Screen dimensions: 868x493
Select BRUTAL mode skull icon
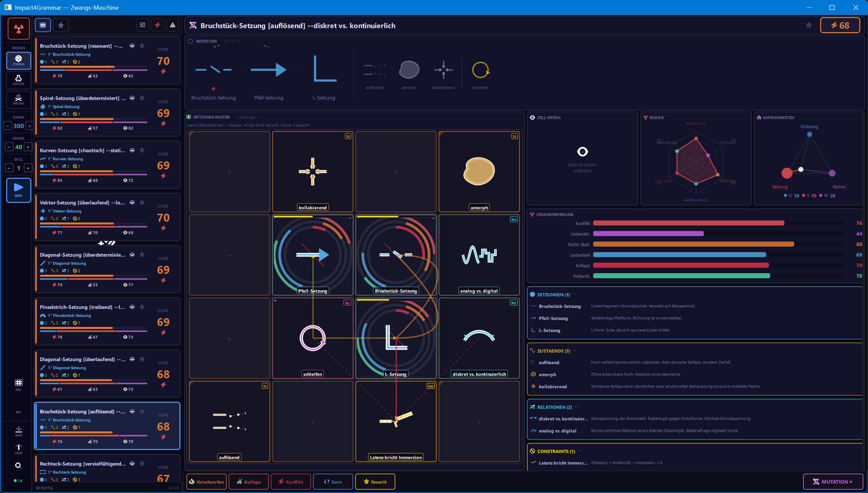[19, 100]
